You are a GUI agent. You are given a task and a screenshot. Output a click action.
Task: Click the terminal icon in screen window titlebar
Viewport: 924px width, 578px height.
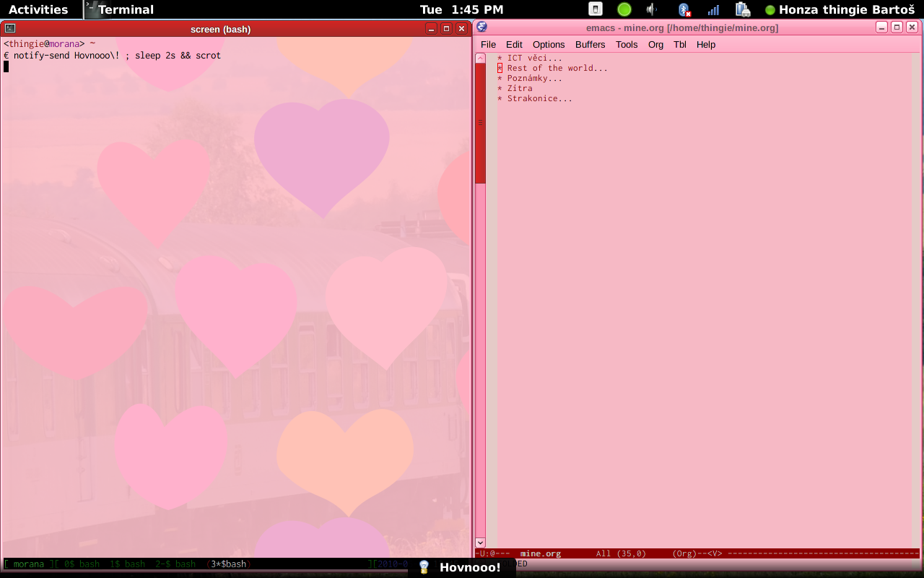9,28
